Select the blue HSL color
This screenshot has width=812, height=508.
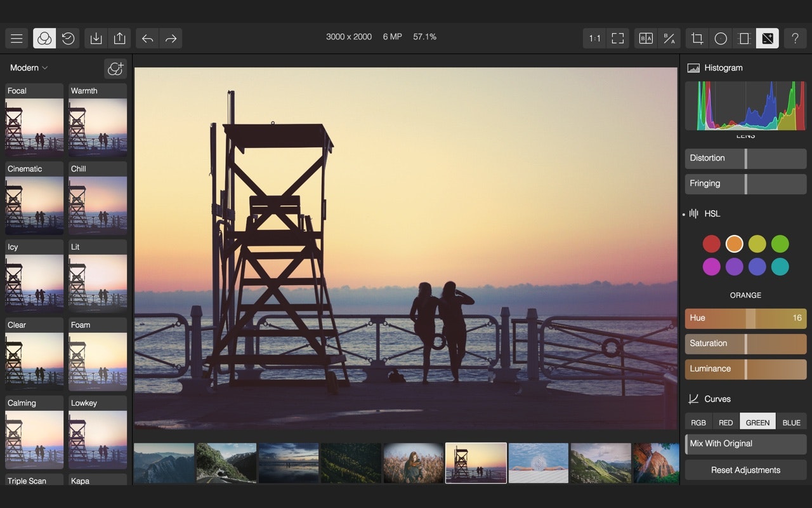pyautogui.click(x=757, y=267)
